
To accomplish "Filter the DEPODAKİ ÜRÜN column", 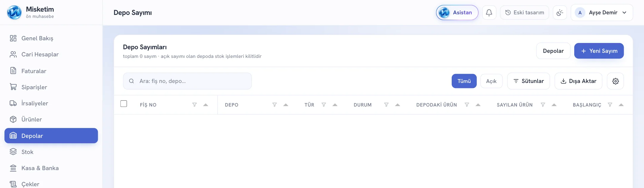I will (x=467, y=105).
